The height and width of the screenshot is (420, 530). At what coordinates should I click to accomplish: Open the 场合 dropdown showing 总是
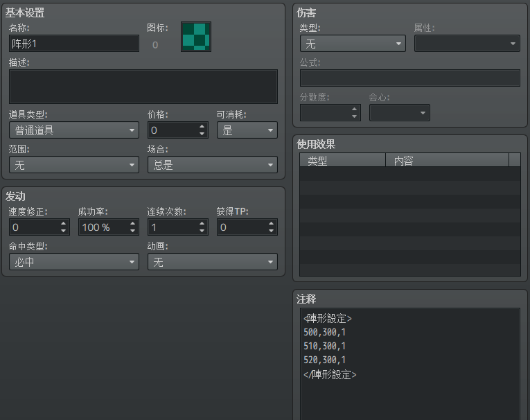[213, 165]
